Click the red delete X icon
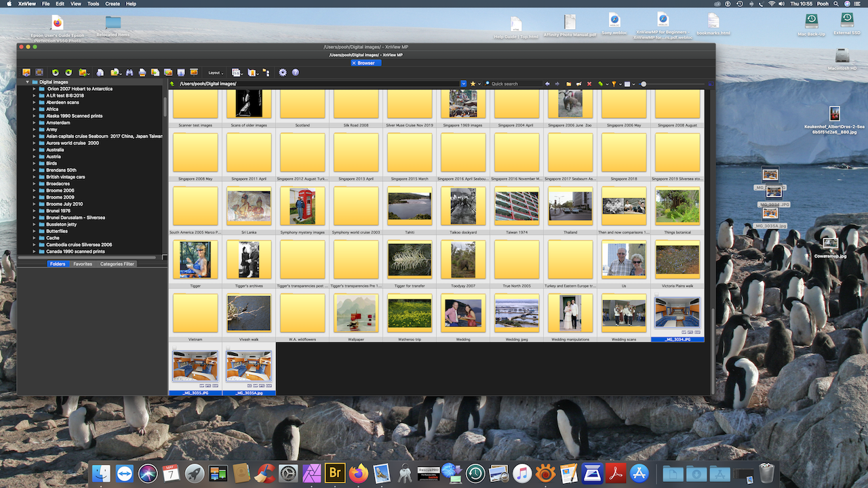 [x=589, y=84]
